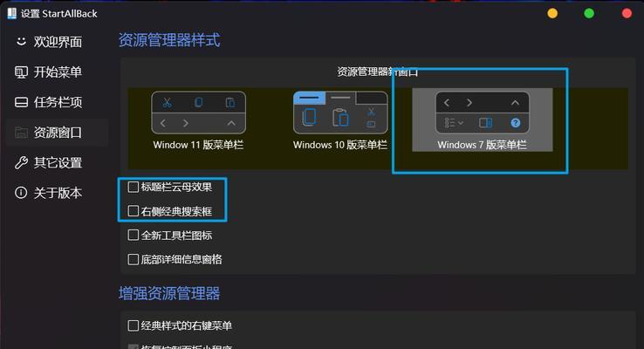Toggle 底部详细信息窗格 checkbox
The width and height of the screenshot is (644, 349).
tap(133, 259)
